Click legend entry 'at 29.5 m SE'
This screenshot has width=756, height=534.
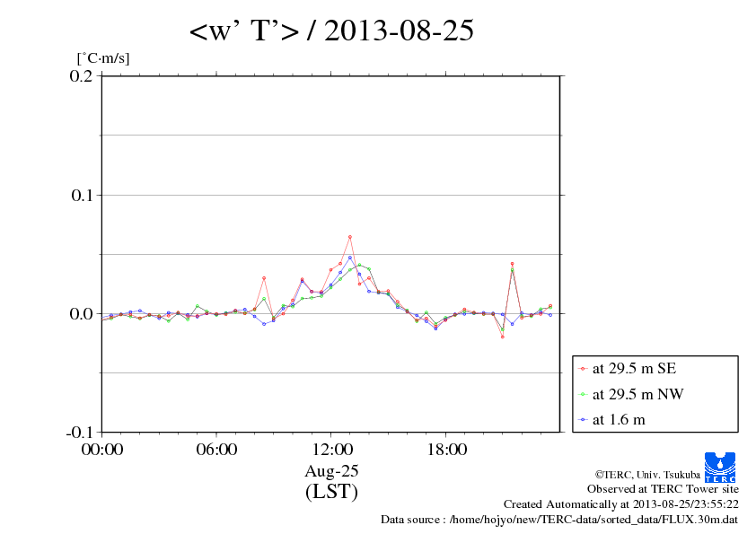634,369
